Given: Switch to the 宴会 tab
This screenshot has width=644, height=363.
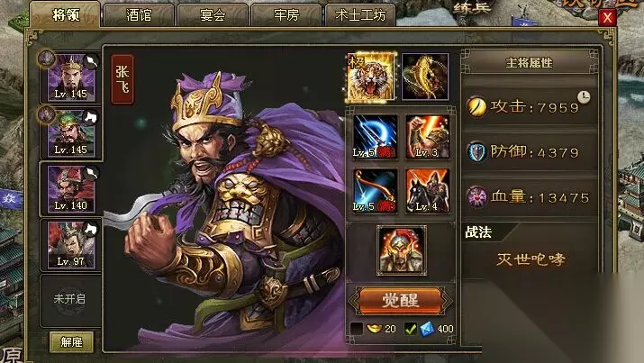Looking at the screenshot, I should [x=213, y=15].
